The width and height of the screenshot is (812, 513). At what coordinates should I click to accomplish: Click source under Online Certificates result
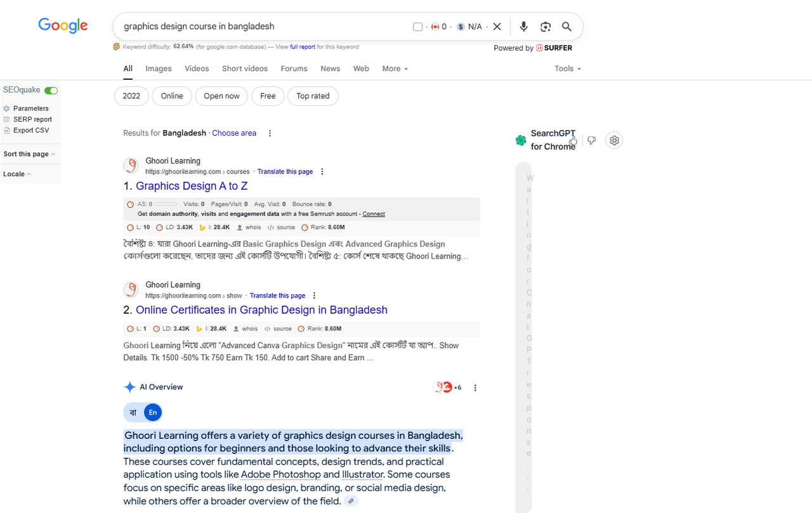278,328
